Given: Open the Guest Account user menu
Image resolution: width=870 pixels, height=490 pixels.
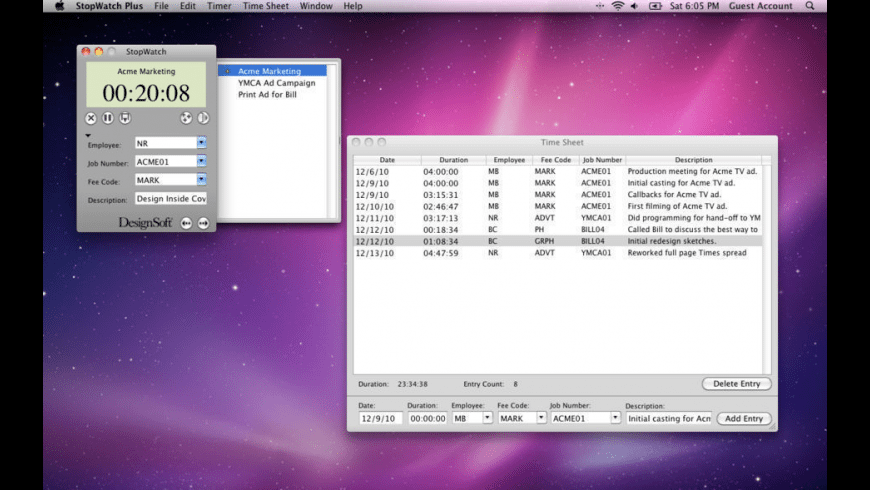Looking at the screenshot, I should tap(761, 6).
